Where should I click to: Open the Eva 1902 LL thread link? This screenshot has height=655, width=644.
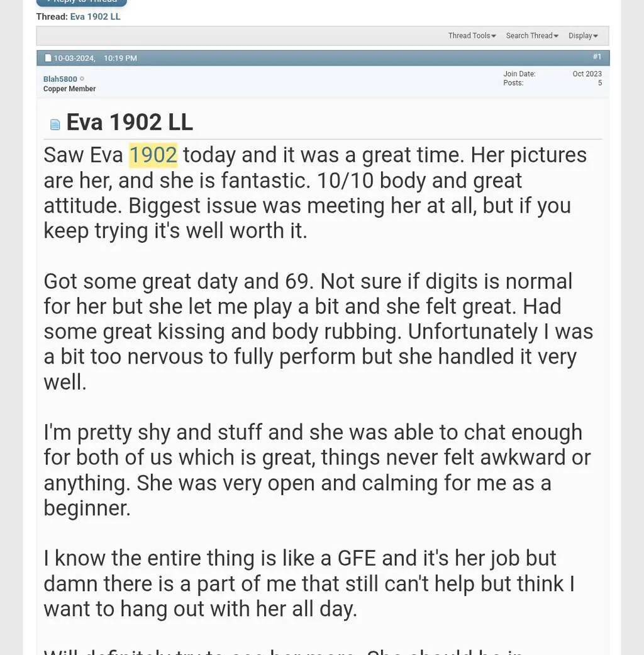(x=95, y=16)
